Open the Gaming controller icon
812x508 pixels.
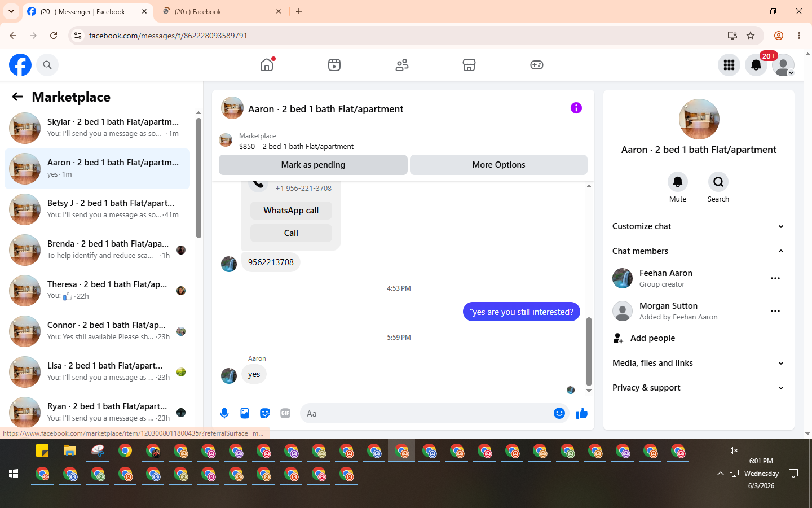(537, 65)
